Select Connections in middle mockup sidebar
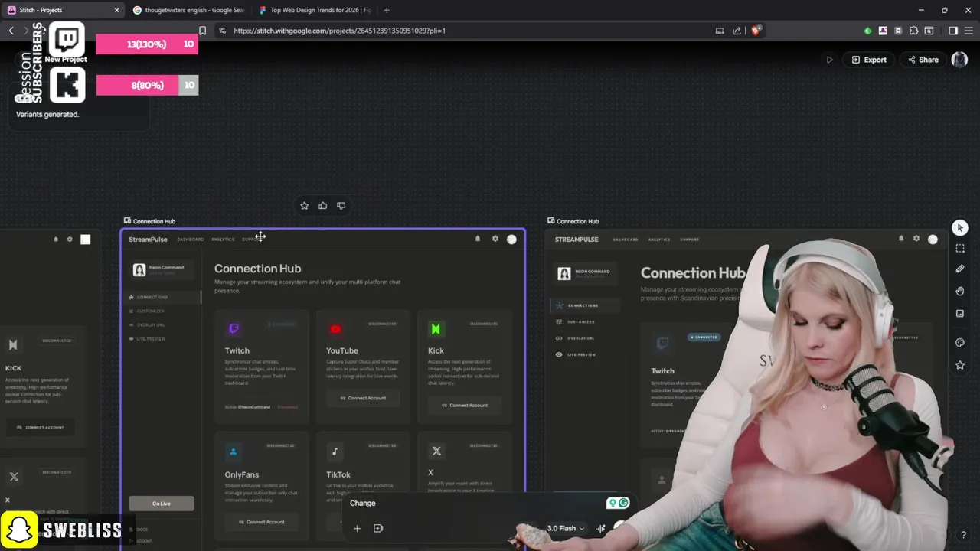The width and height of the screenshot is (980, 551). (x=162, y=297)
